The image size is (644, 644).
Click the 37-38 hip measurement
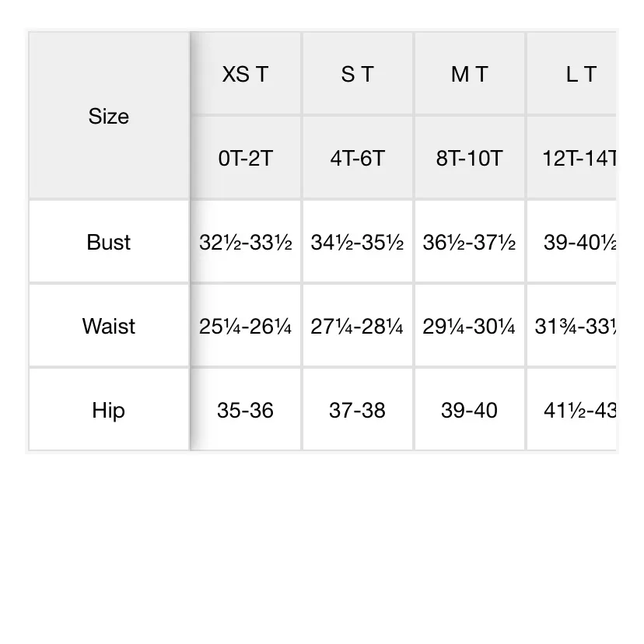click(358, 410)
